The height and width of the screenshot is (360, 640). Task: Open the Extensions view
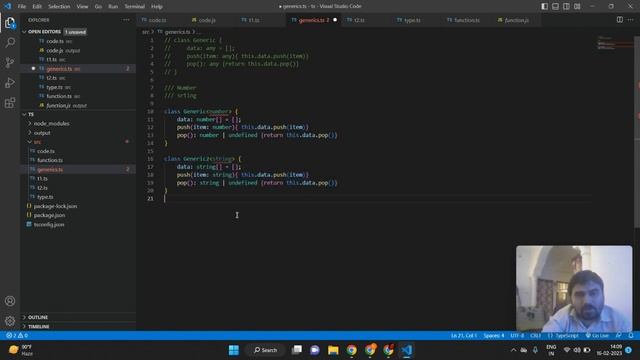point(10,102)
